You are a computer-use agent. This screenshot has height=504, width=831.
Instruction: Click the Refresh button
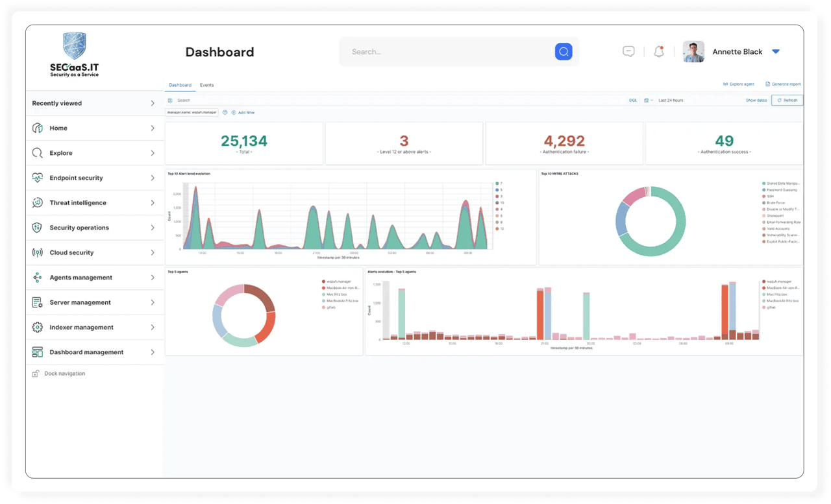[787, 101]
